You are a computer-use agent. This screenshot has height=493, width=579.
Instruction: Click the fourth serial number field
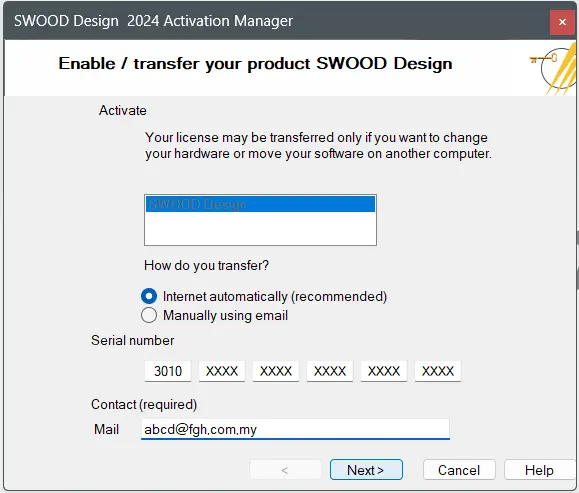330,371
